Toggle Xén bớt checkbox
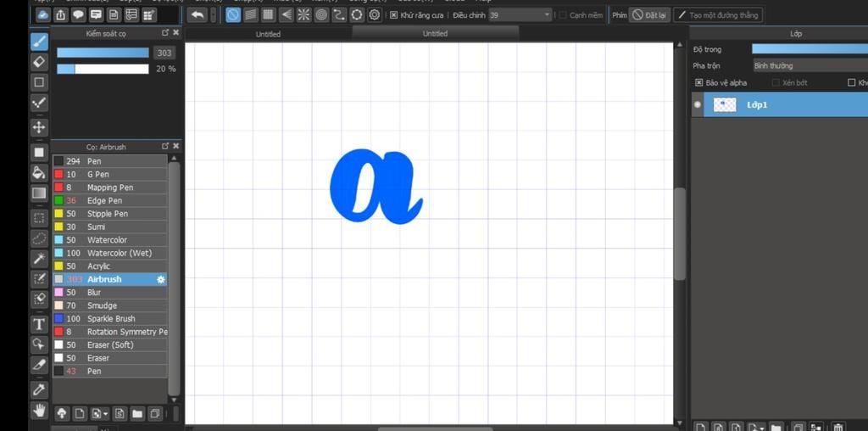 click(776, 82)
